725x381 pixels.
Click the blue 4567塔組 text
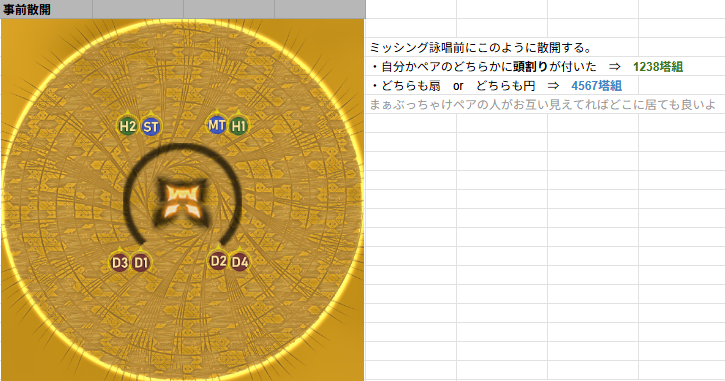click(x=596, y=86)
